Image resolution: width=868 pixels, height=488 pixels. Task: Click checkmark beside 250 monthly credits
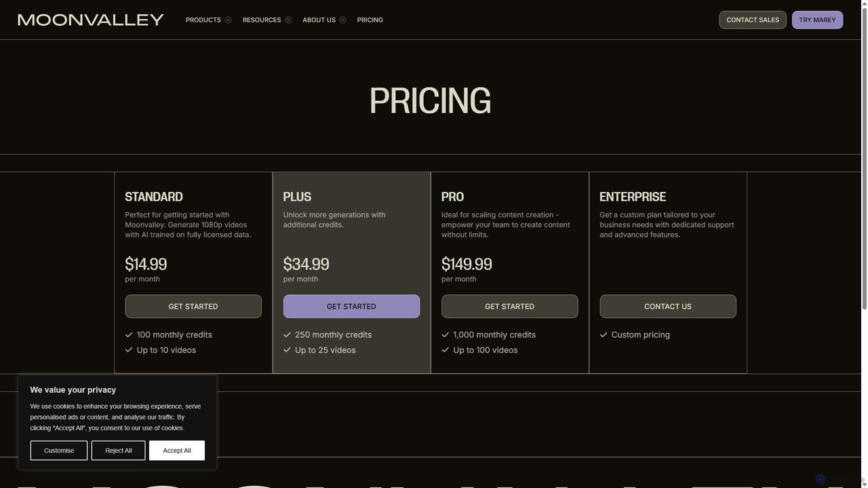(x=287, y=335)
